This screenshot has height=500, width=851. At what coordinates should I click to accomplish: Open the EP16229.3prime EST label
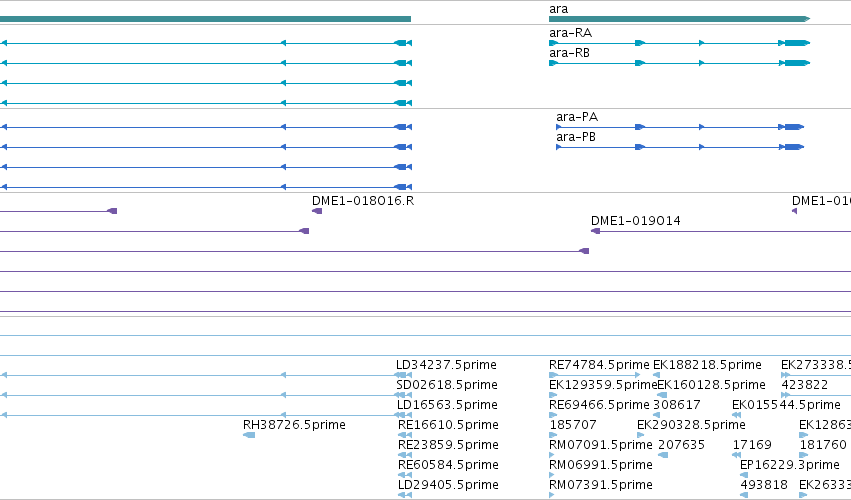790,465
